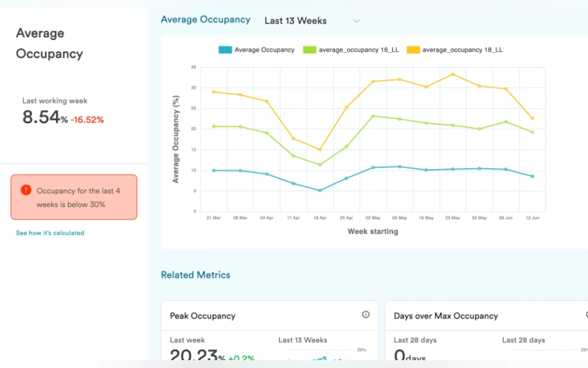Select the 13 Jun teal data point
Image resolution: width=588 pixels, height=368 pixels.
(532, 176)
